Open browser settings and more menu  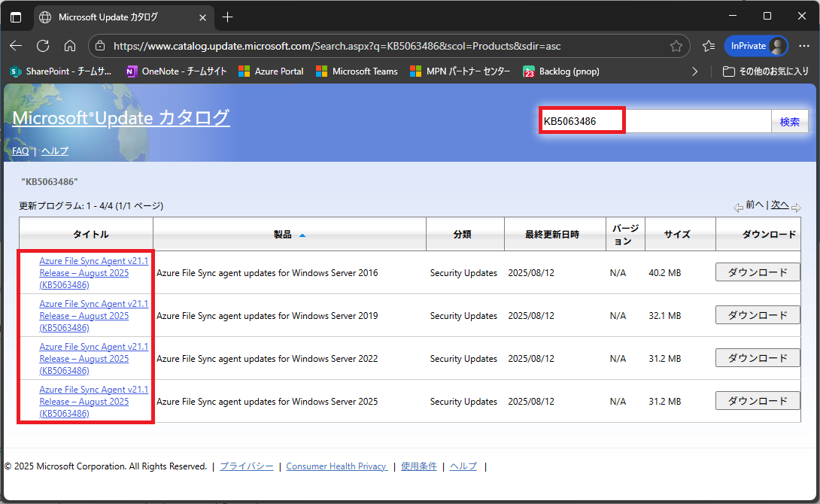[x=804, y=46]
